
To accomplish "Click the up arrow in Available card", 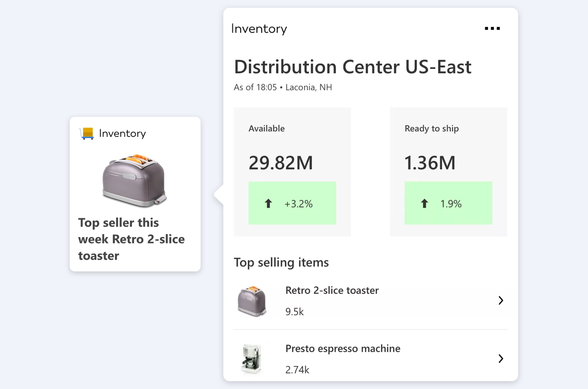I will [x=268, y=204].
